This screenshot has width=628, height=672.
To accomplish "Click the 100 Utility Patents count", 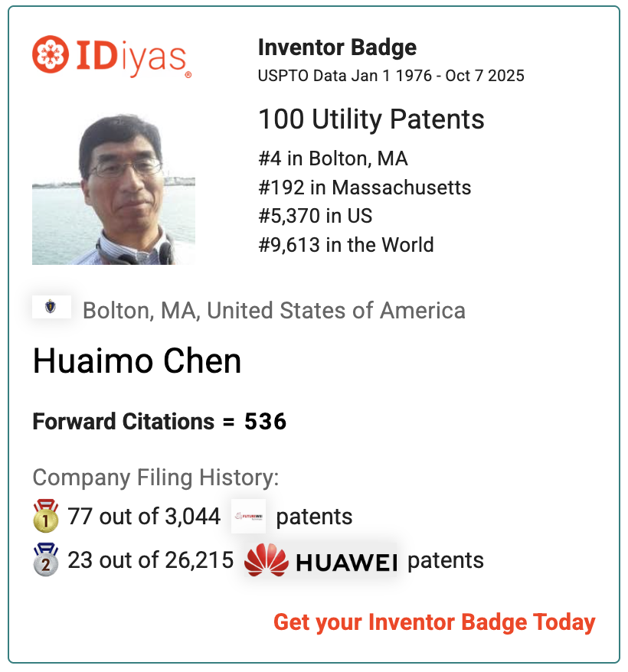I will tap(371, 119).
